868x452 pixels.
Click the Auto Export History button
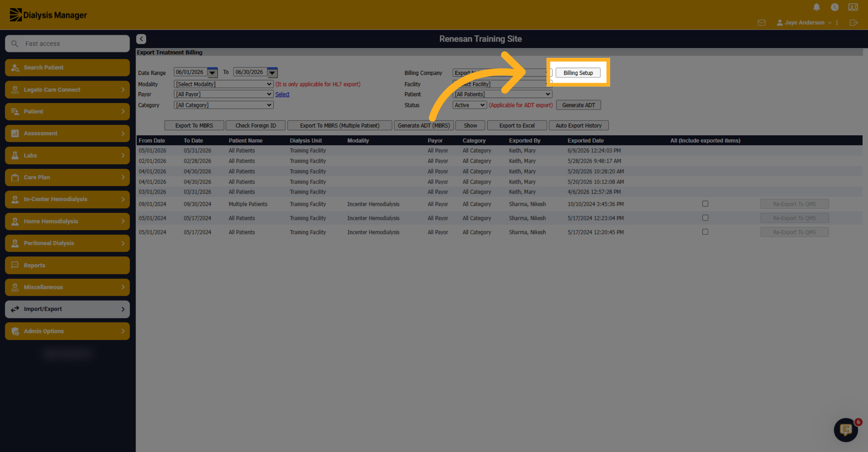[578, 125]
